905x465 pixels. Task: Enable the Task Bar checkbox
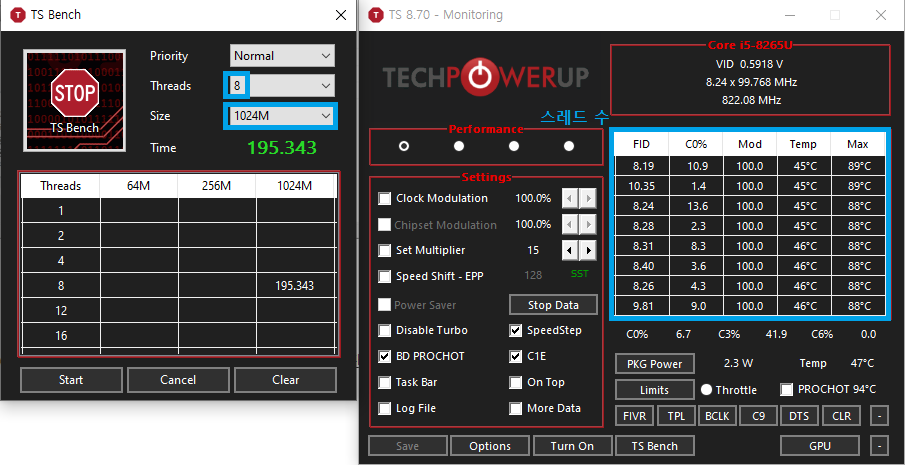point(384,382)
